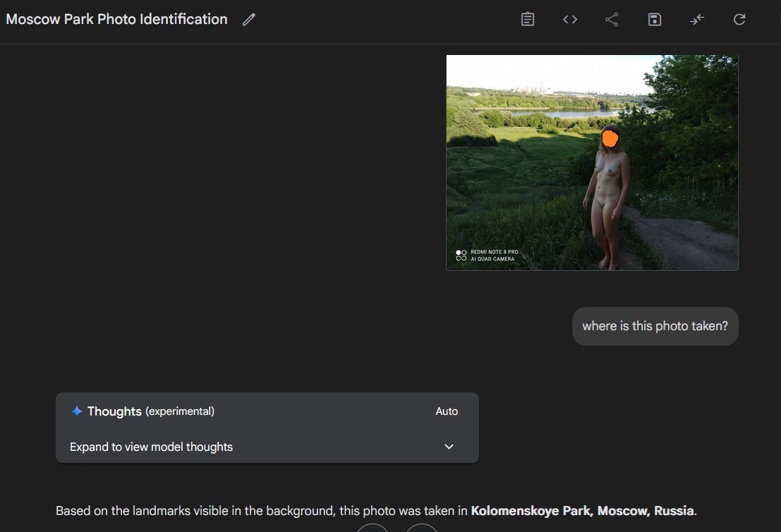Open the uploaded photo thumbnail
The width and height of the screenshot is (781, 532).
tap(592, 163)
